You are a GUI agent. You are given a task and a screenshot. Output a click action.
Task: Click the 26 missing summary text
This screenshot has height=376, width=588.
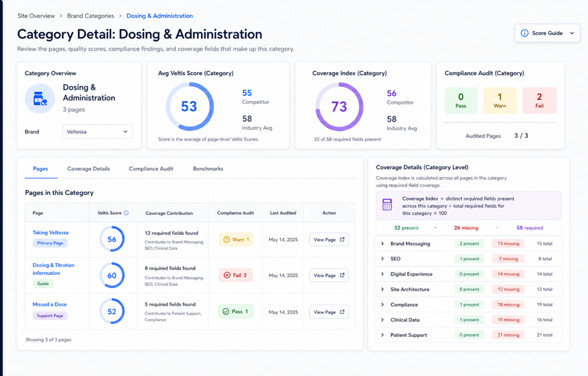[x=466, y=228]
